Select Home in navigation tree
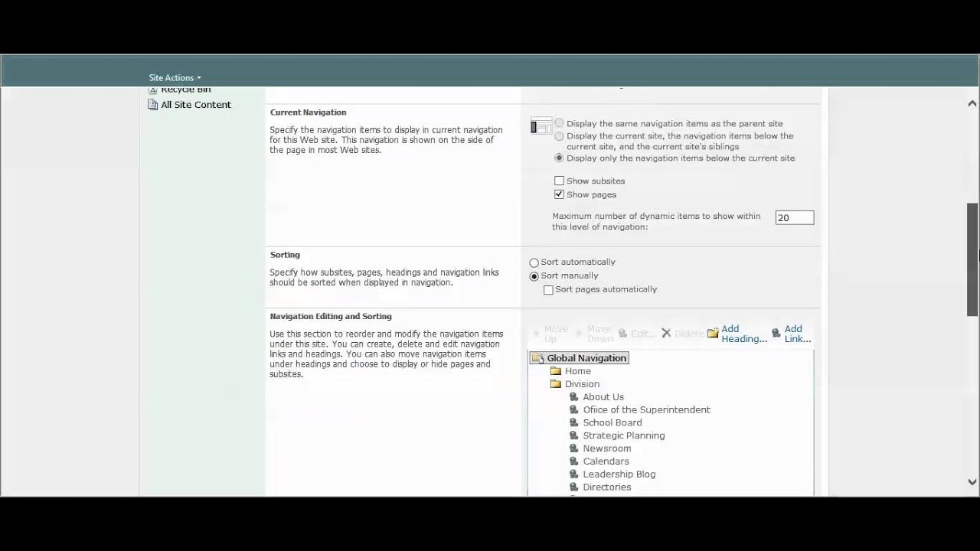This screenshot has height=551, width=980. [x=578, y=371]
